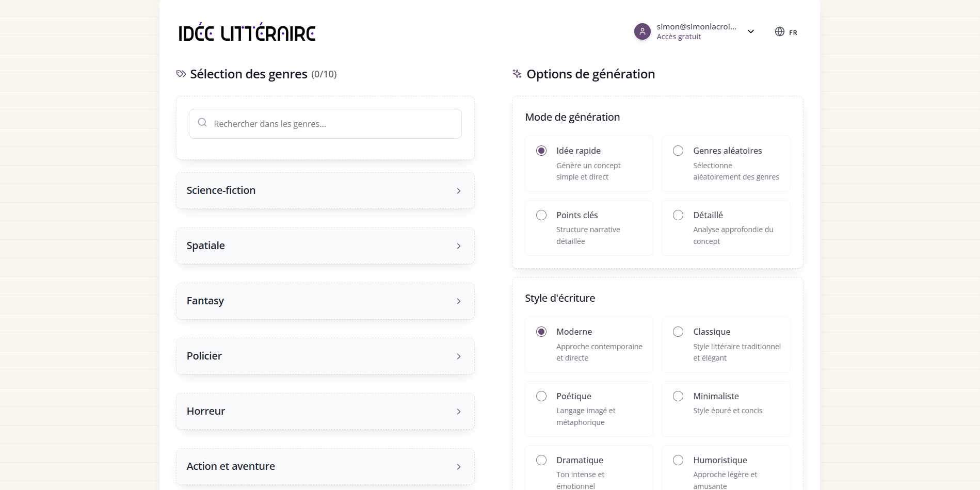Expand the Science-fiction genre
980x490 pixels.
[325, 191]
